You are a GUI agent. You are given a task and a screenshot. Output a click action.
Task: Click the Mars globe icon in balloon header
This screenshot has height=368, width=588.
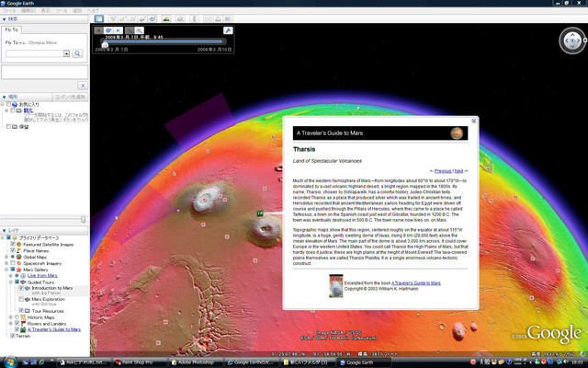pyautogui.click(x=457, y=132)
